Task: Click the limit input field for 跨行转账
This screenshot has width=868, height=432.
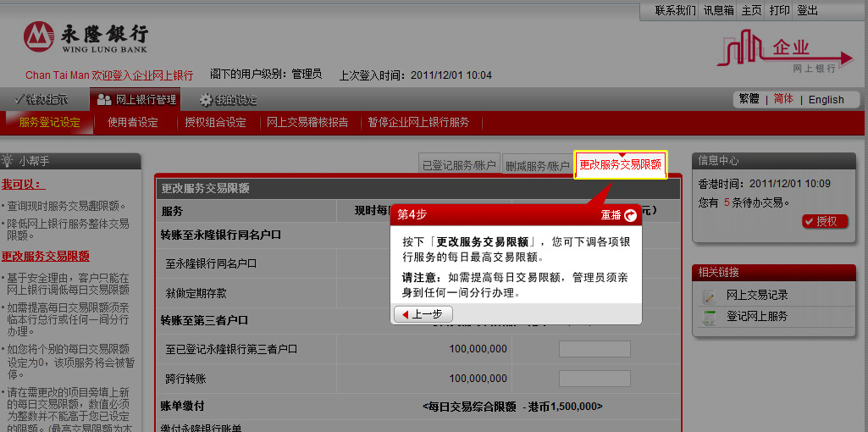Action: [x=594, y=379]
